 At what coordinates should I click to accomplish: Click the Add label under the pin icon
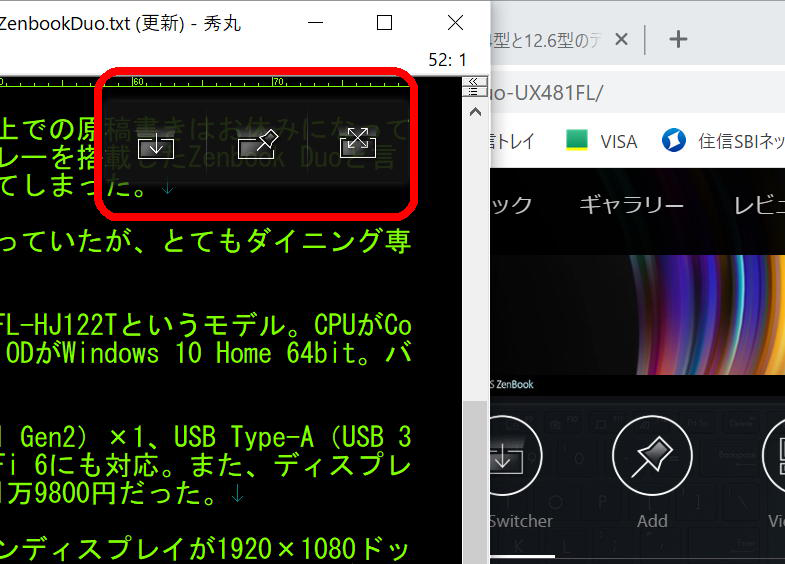click(x=652, y=521)
